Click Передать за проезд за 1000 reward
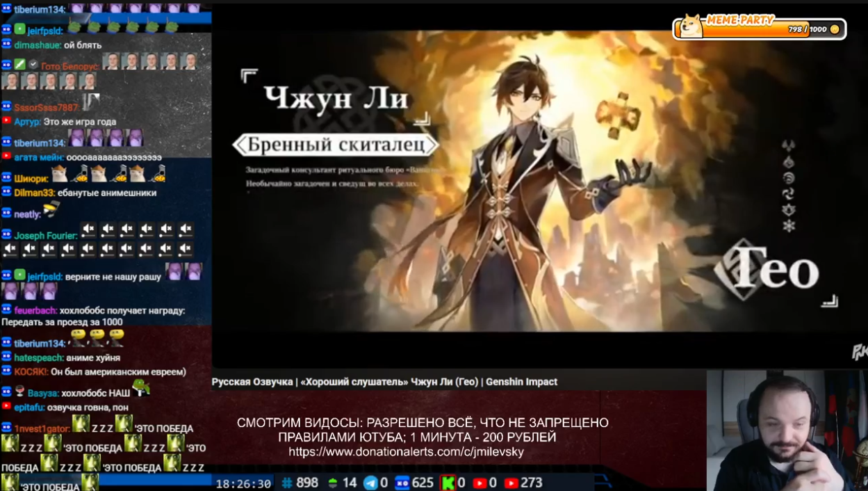 coord(62,322)
